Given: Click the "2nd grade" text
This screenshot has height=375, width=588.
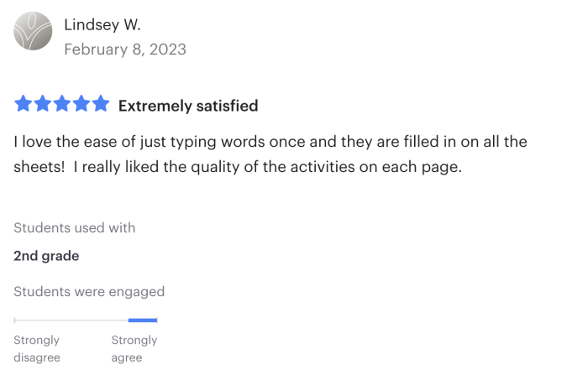Looking at the screenshot, I should (46, 256).
